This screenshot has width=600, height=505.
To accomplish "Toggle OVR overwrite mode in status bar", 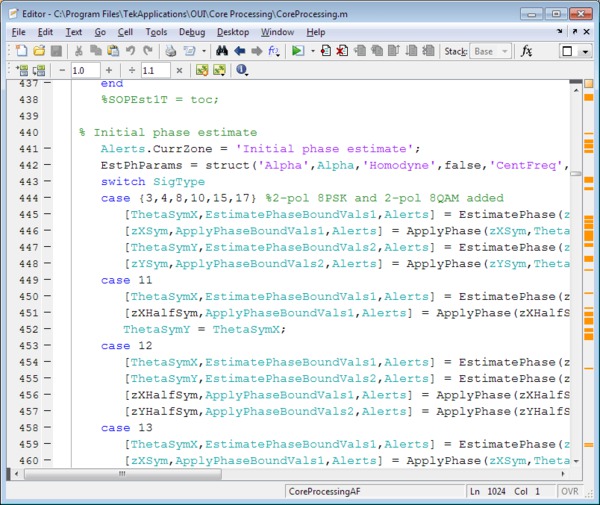I will 571,492.
